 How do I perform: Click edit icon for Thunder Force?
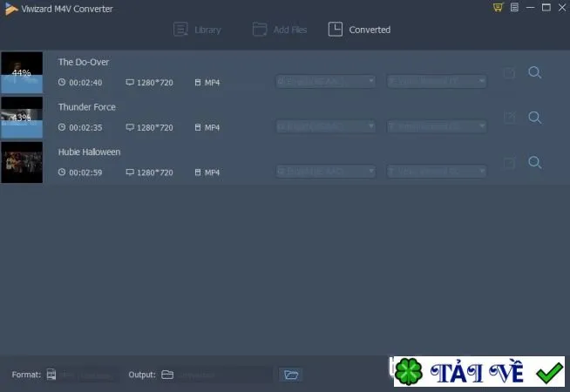510,118
